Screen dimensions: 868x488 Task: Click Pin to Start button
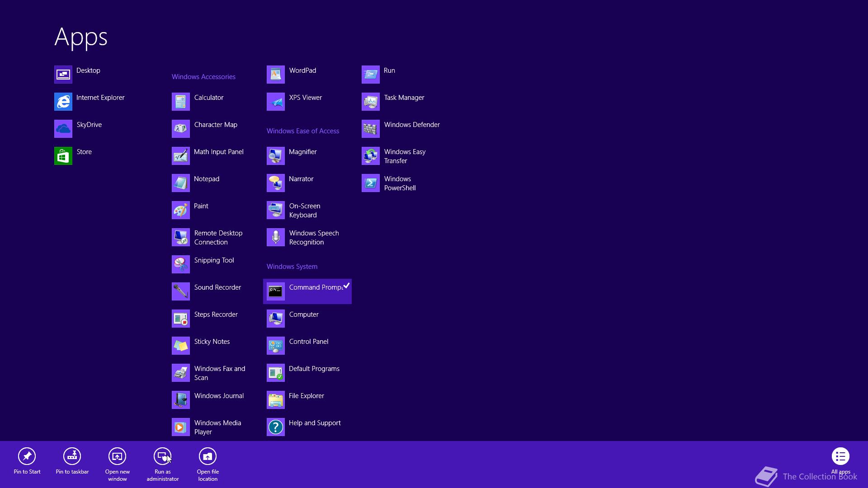tap(27, 461)
